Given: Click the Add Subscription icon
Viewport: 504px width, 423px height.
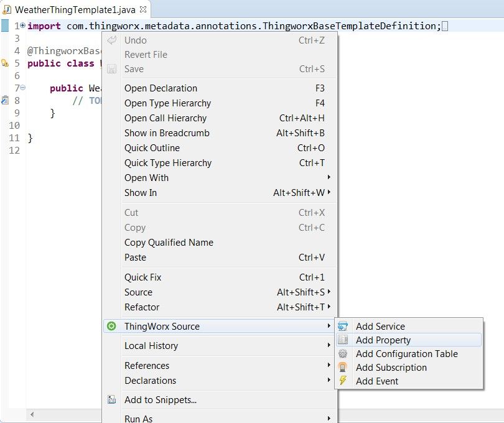Looking at the screenshot, I should pyautogui.click(x=343, y=367).
